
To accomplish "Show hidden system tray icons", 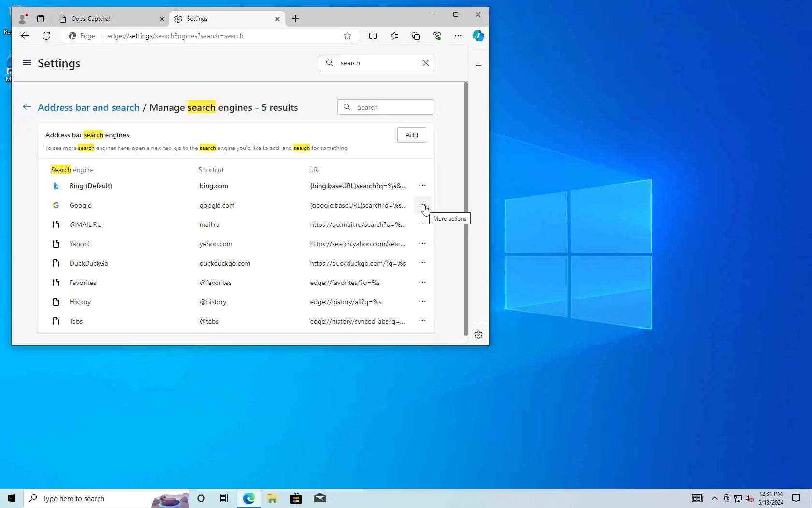I will pyautogui.click(x=715, y=498).
